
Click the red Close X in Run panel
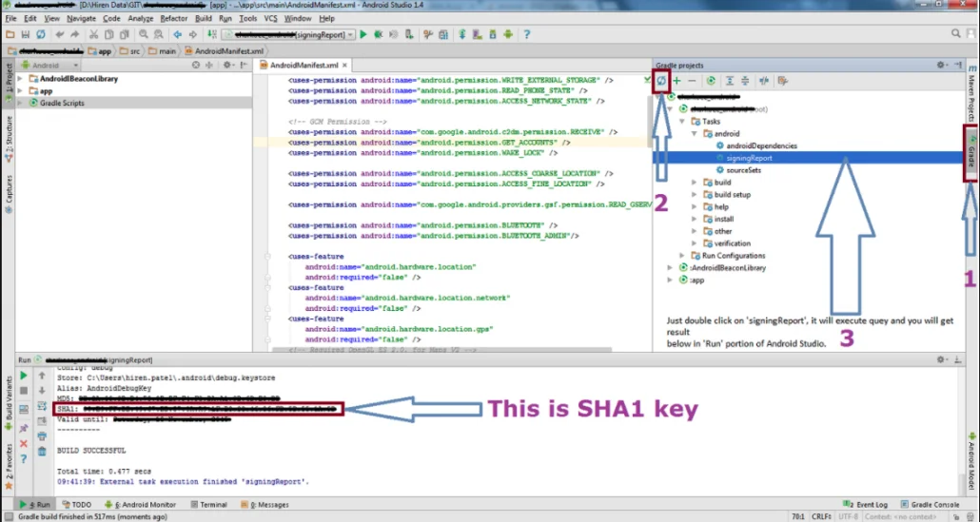[x=24, y=443]
